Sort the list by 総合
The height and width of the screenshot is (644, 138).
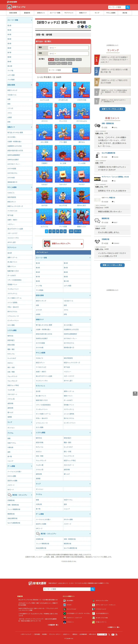click(x=59, y=63)
